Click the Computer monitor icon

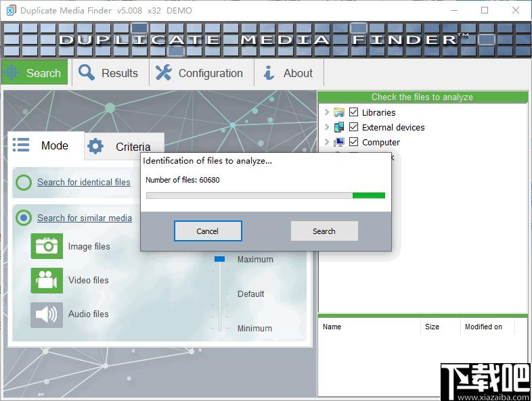[x=339, y=142]
